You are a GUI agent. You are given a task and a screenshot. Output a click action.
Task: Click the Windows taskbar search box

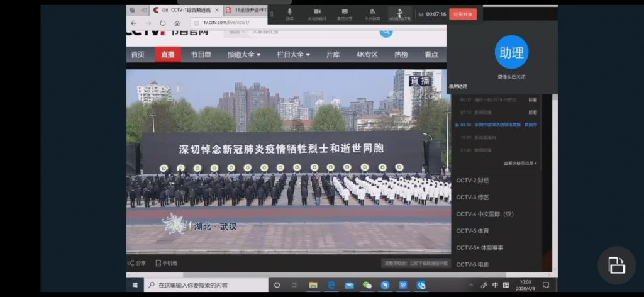click(x=207, y=285)
